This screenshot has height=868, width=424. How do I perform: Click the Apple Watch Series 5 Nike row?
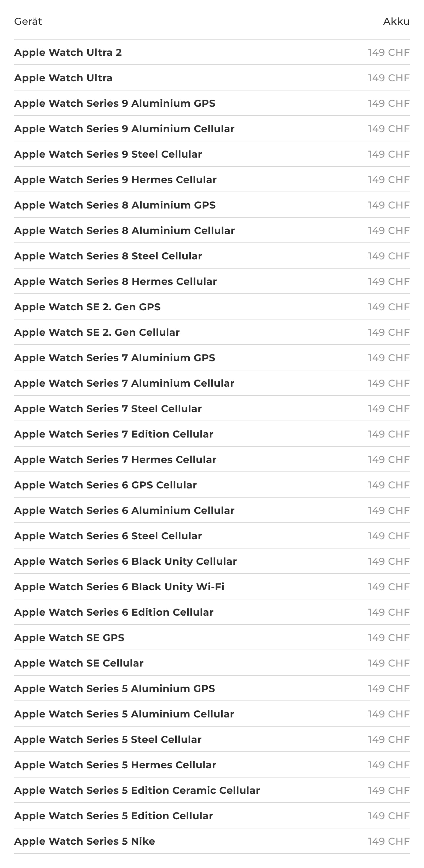coord(84,841)
